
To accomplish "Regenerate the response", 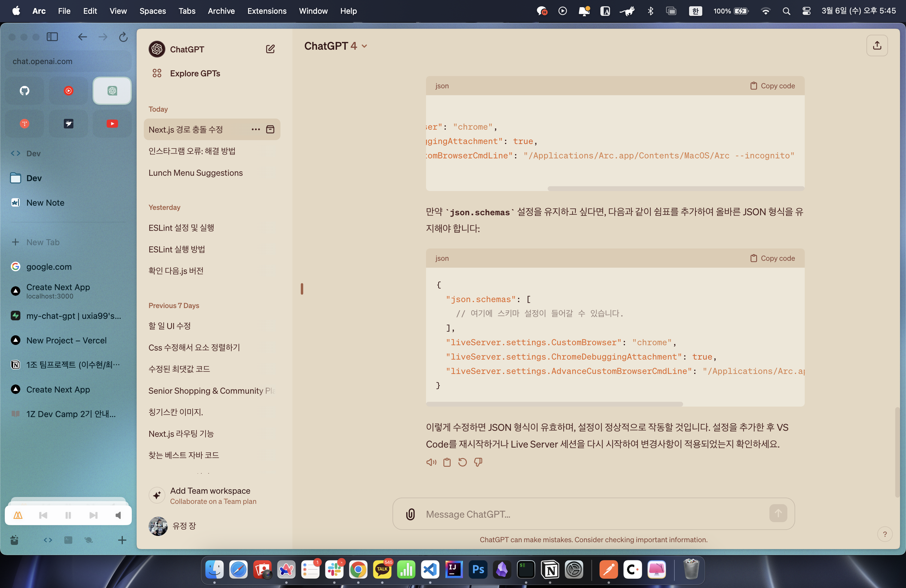I will click(463, 463).
